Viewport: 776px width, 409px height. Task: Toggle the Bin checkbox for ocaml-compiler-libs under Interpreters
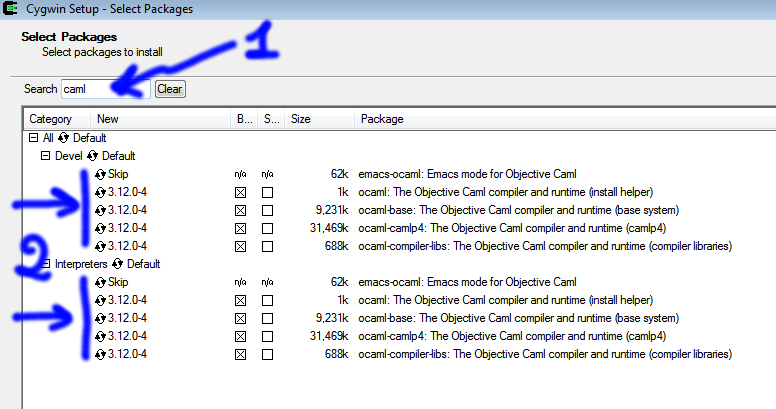point(241,355)
